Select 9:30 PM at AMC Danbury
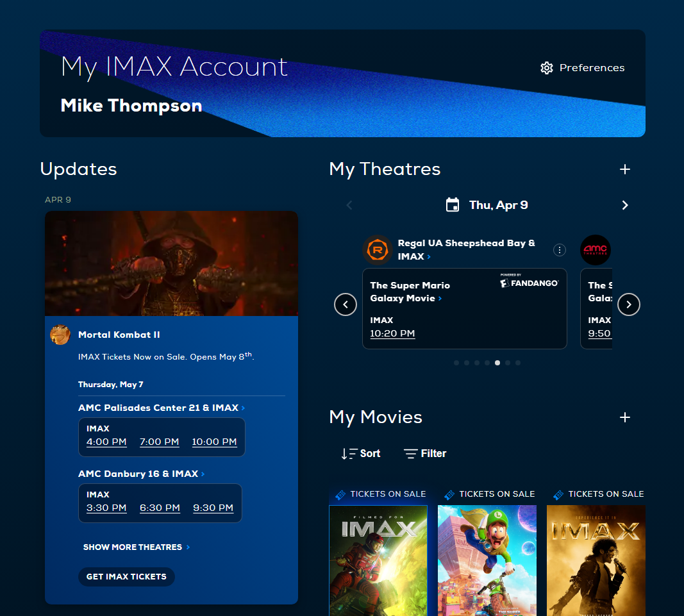The image size is (684, 616). point(213,508)
